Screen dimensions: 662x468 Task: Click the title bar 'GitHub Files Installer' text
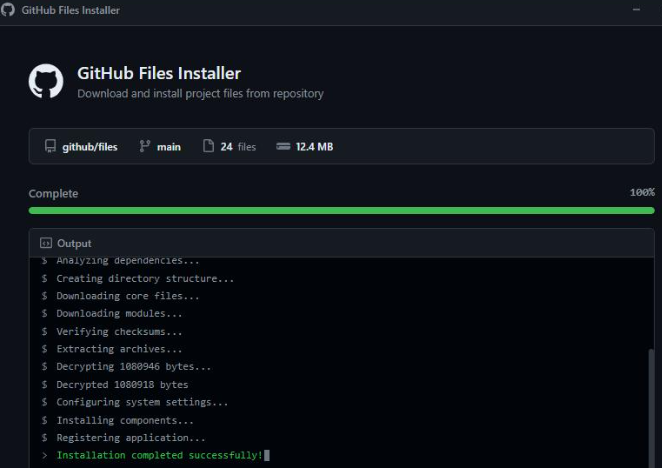[x=71, y=10]
